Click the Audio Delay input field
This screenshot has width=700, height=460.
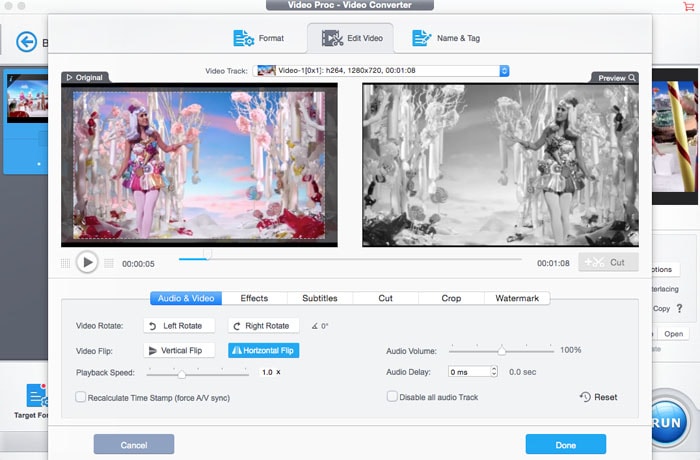(469, 372)
